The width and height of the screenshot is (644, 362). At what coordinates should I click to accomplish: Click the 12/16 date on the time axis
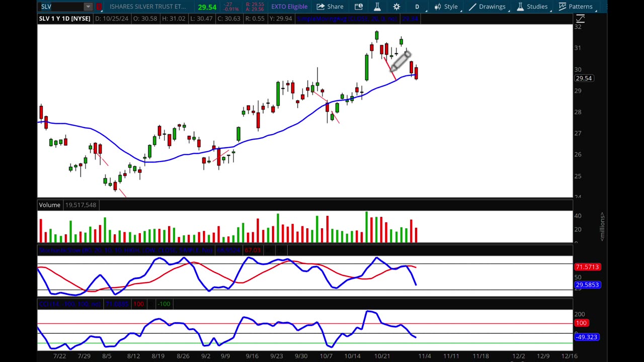click(569, 356)
